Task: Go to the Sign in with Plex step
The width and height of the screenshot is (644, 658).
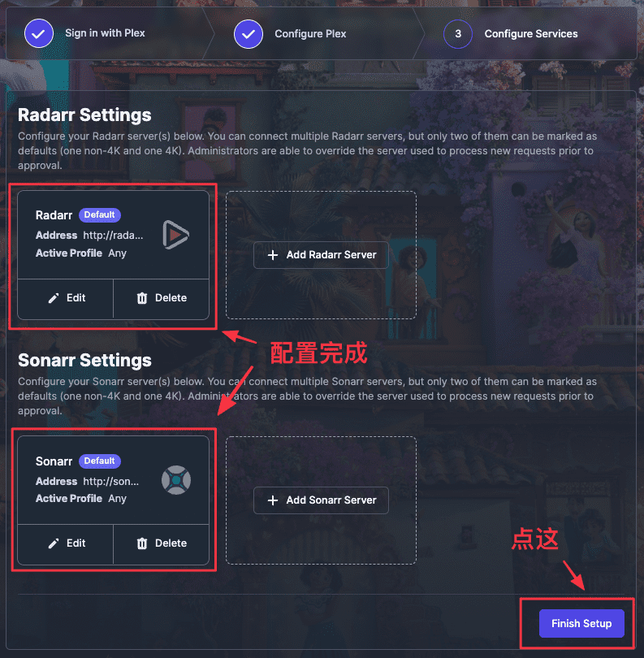Action: coord(105,33)
